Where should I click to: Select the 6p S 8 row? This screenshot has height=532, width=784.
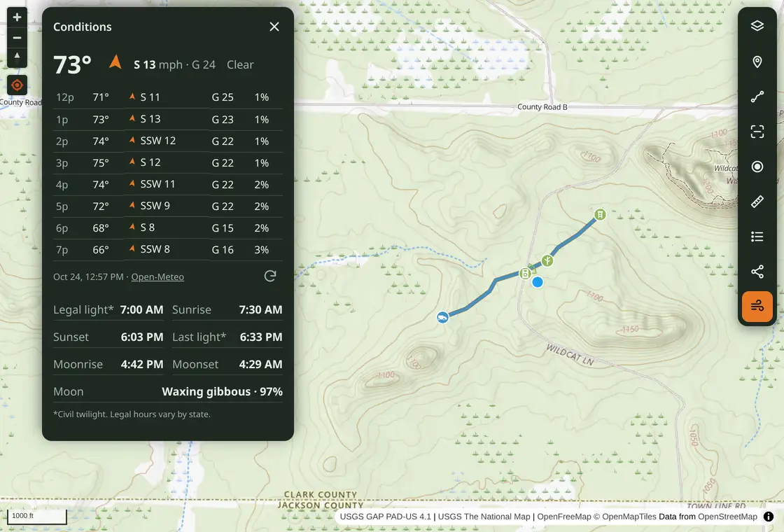point(168,228)
